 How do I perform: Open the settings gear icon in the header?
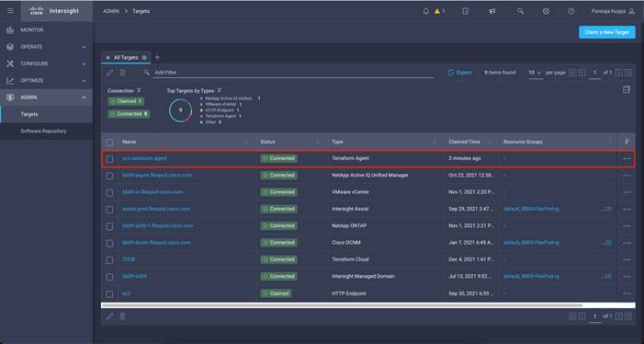click(x=546, y=11)
